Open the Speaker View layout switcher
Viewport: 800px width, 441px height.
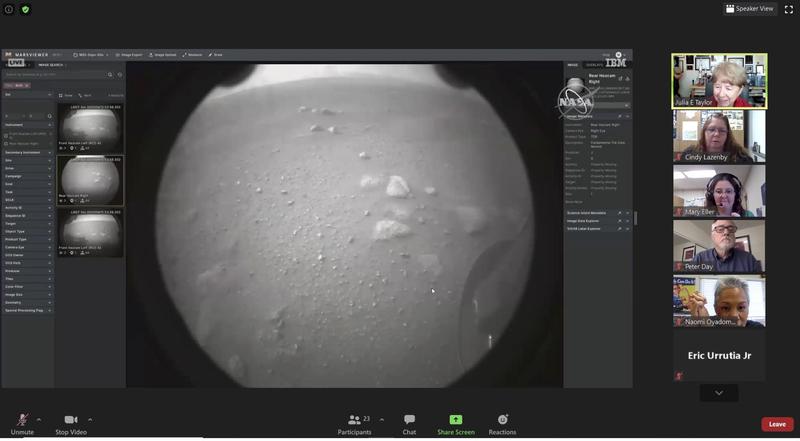point(749,9)
